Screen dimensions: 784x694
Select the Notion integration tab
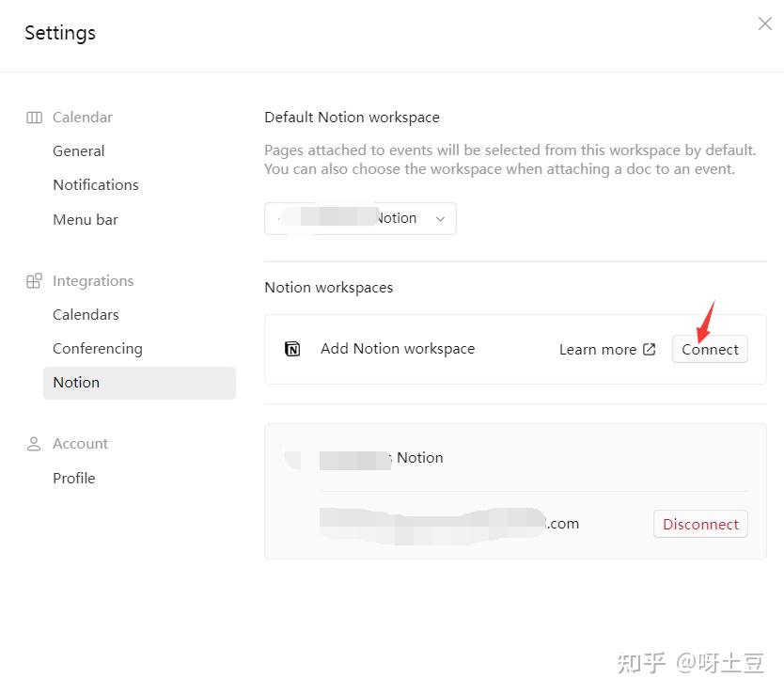(x=76, y=382)
